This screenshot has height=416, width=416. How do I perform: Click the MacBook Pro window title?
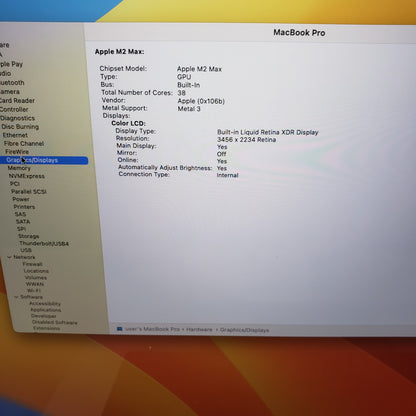pyautogui.click(x=299, y=33)
